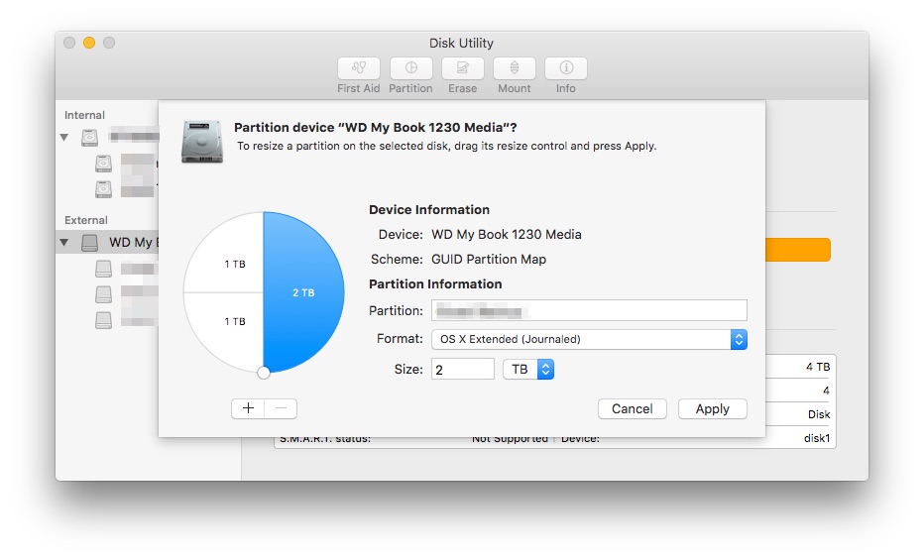Viewport: 924px width, 560px height.
Task: Collapse the WD My Book disclosure triangle
Action: [64, 242]
